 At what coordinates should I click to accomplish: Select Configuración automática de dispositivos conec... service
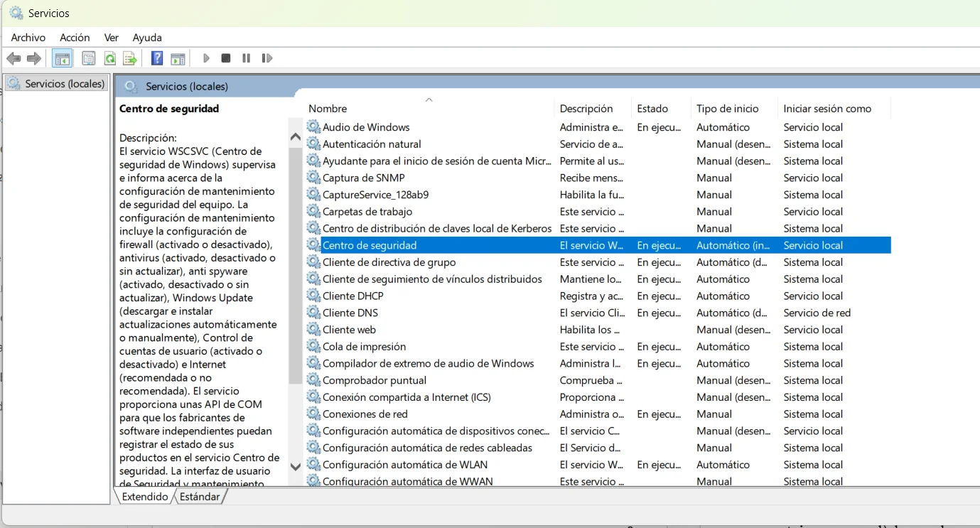(x=436, y=431)
